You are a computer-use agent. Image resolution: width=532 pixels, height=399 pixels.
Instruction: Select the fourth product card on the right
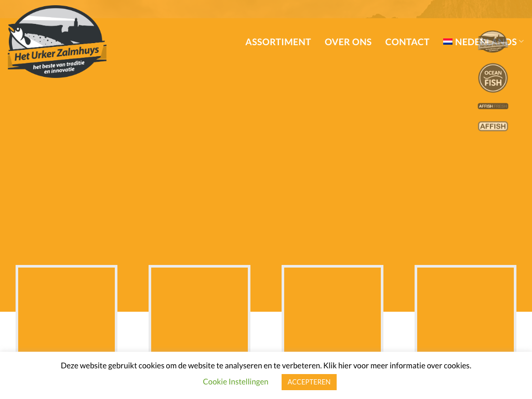(465, 309)
